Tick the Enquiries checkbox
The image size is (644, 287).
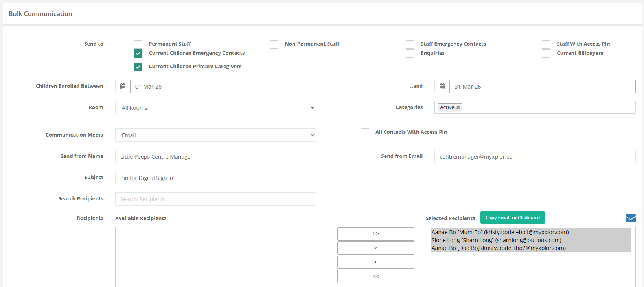(410, 54)
